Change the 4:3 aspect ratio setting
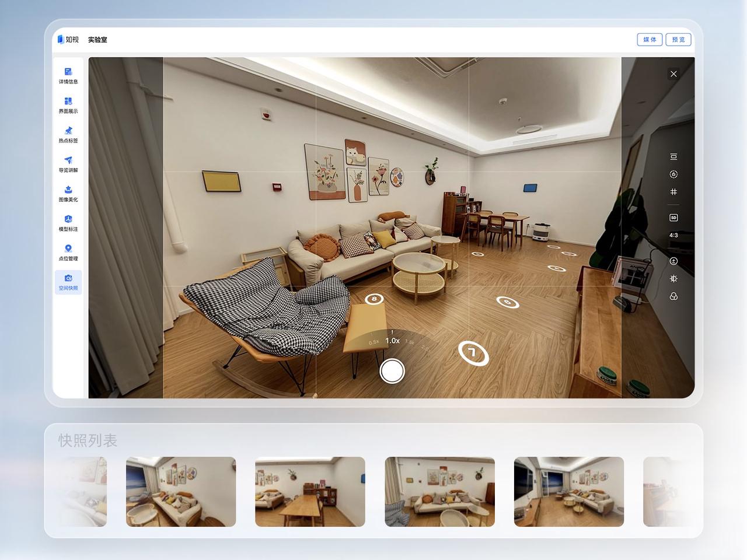This screenshot has height=560, width=747. (673, 235)
